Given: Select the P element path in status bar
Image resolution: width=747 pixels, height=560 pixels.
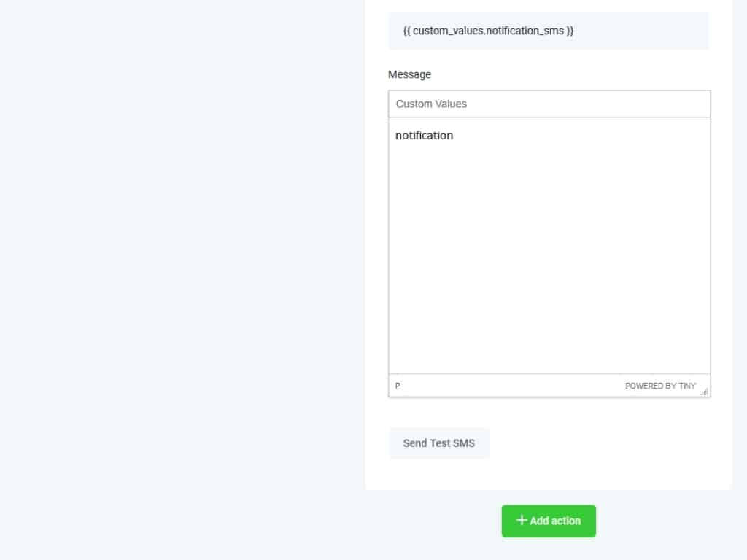Looking at the screenshot, I should pyautogui.click(x=398, y=386).
